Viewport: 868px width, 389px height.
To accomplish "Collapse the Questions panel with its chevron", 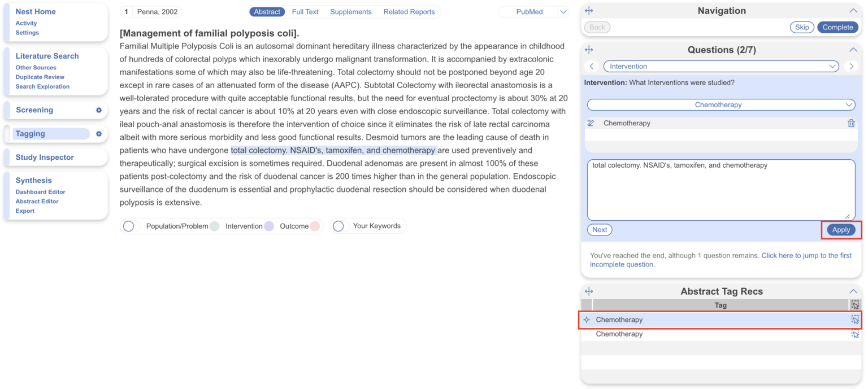I will pyautogui.click(x=853, y=50).
